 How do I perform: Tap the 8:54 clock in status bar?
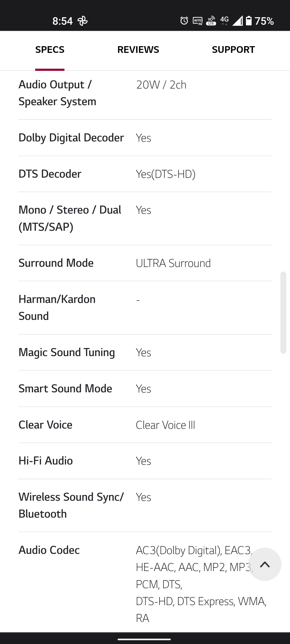click(x=62, y=21)
